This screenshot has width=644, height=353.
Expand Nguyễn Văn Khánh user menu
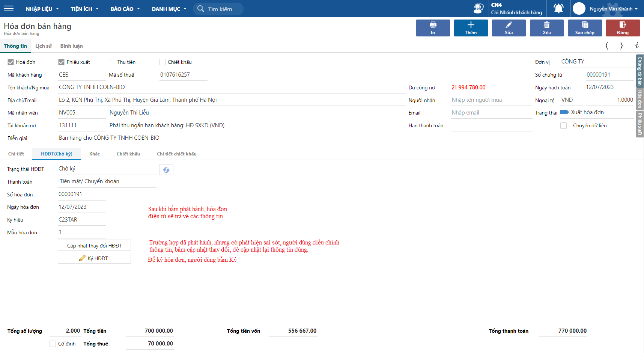[613, 9]
